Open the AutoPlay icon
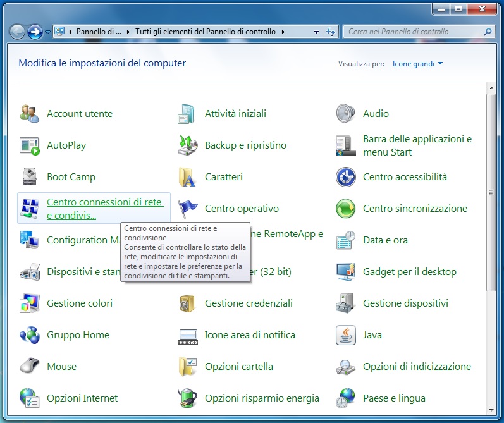The width and height of the screenshot is (504, 423). (30, 145)
